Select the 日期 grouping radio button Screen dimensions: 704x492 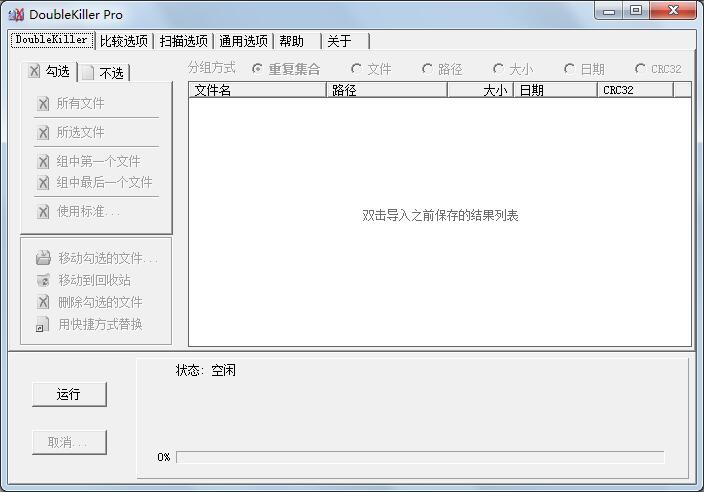(569, 69)
